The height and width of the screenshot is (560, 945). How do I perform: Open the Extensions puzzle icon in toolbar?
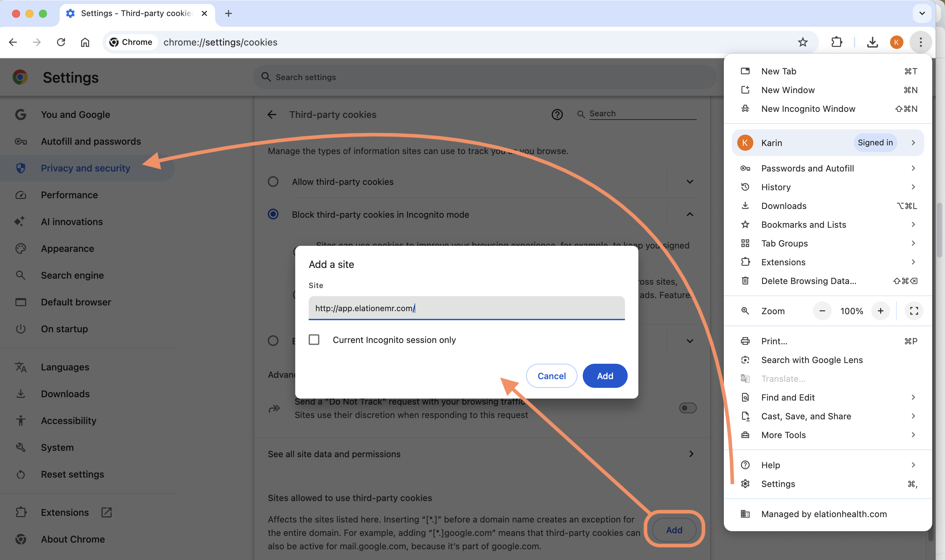[837, 42]
